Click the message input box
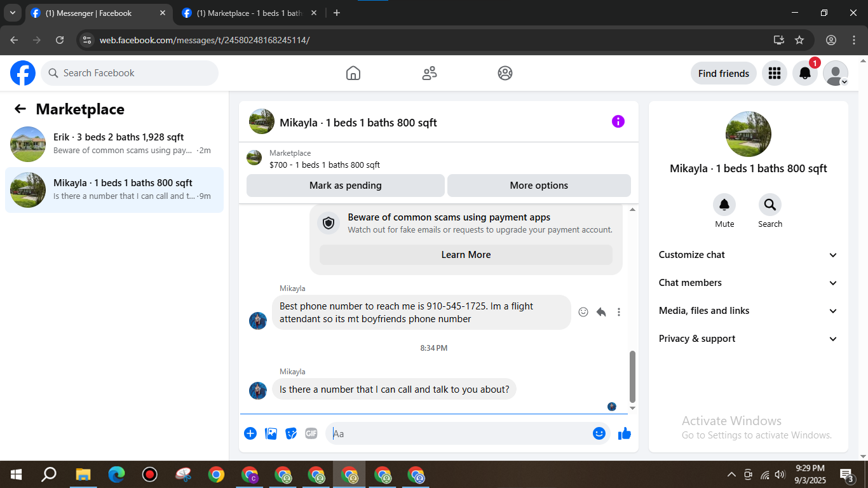868x488 pixels. click(460, 433)
